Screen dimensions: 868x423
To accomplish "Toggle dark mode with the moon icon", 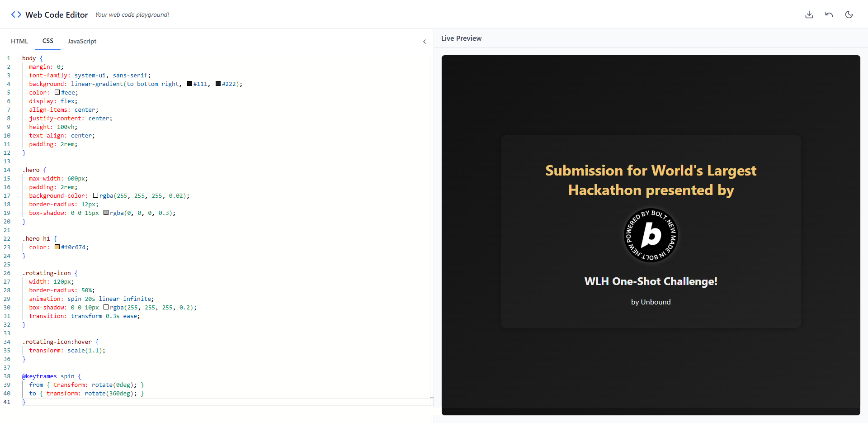I will coord(849,14).
